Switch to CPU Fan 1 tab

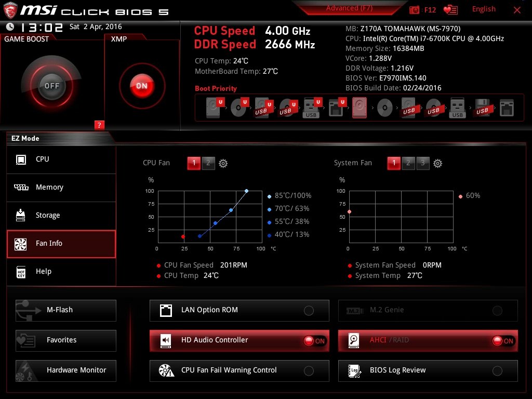click(194, 163)
